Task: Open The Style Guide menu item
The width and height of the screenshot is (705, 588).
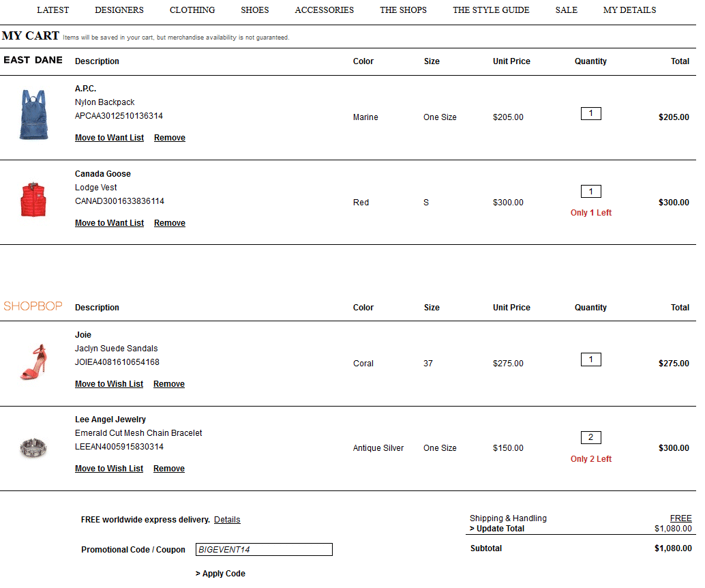Action: pos(491,10)
